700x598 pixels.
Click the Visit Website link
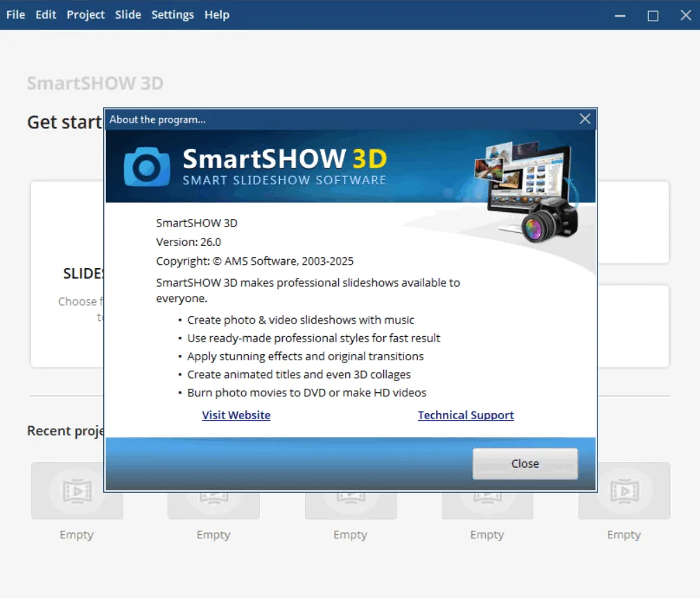pyautogui.click(x=236, y=415)
